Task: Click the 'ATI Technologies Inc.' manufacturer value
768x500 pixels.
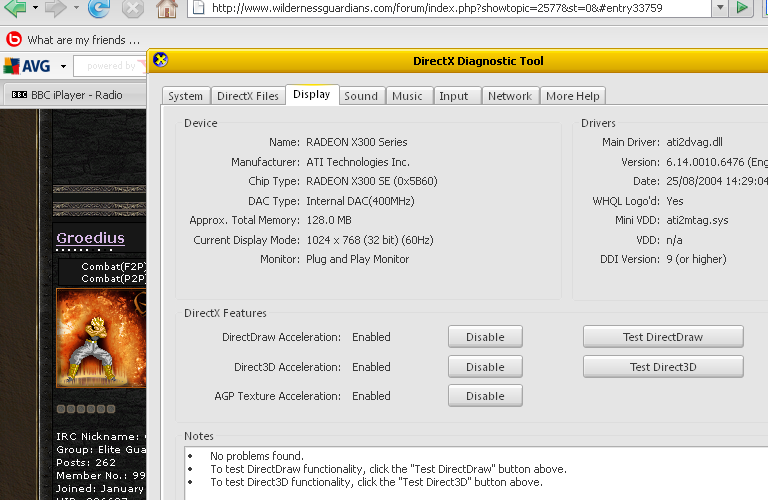Action: 358,162
